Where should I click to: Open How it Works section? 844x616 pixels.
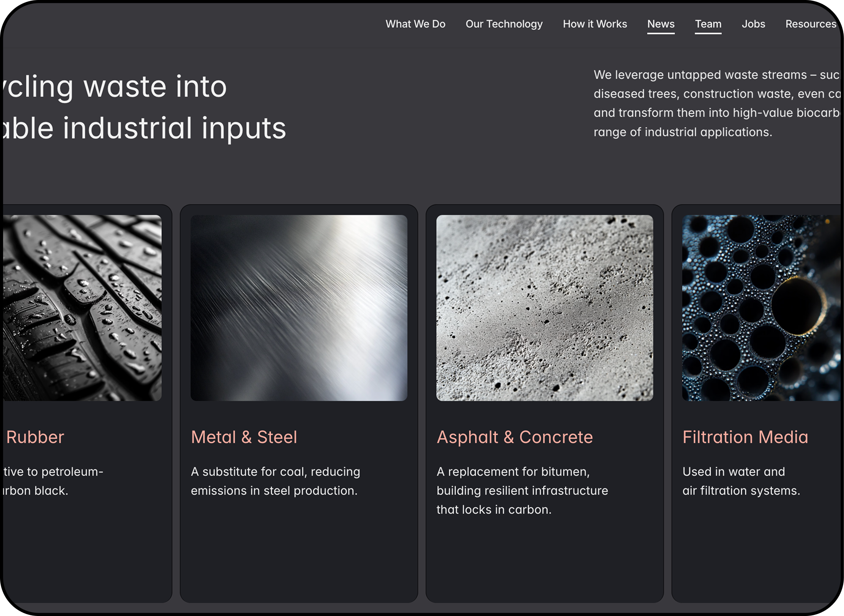[x=595, y=24]
